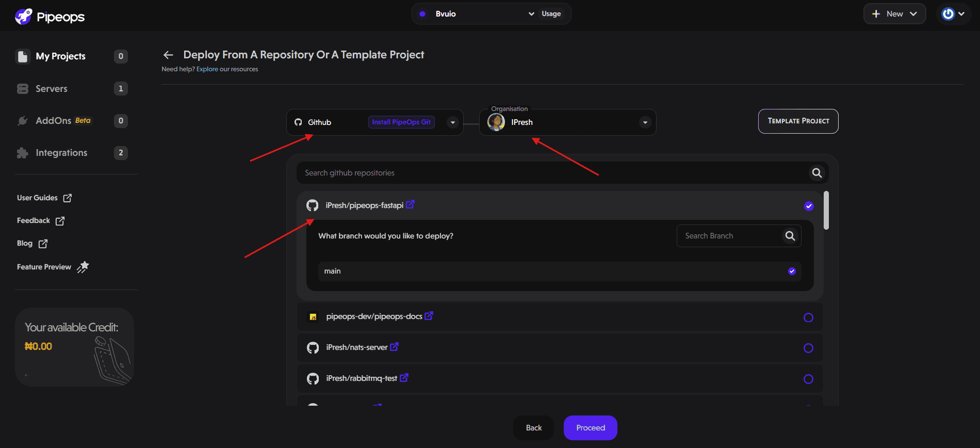980x448 pixels.
Task: Select the main branch row text
Action: 332,271
